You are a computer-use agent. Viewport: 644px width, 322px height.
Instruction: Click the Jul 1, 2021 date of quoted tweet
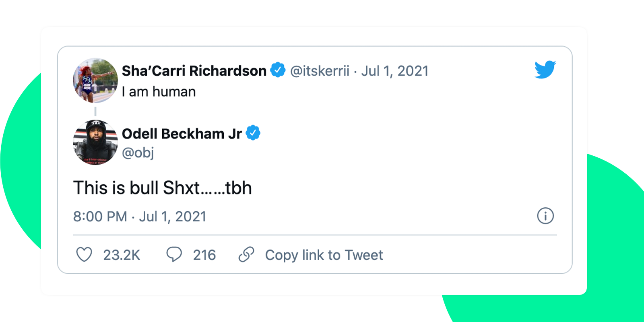[394, 71]
